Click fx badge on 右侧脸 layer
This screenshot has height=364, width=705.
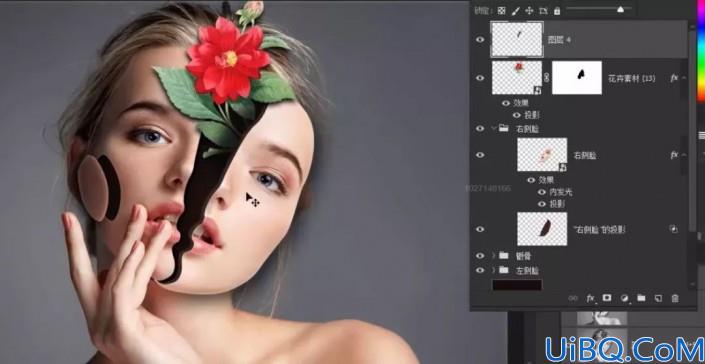coord(674,155)
